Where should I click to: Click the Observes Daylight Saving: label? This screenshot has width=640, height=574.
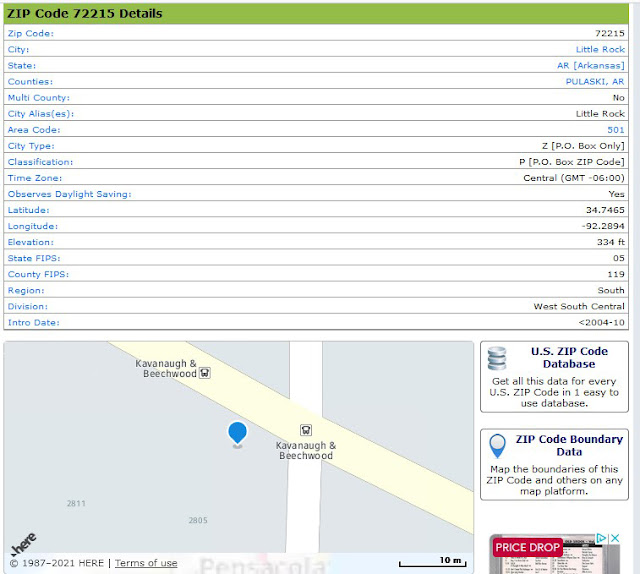click(x=69, y=194)
